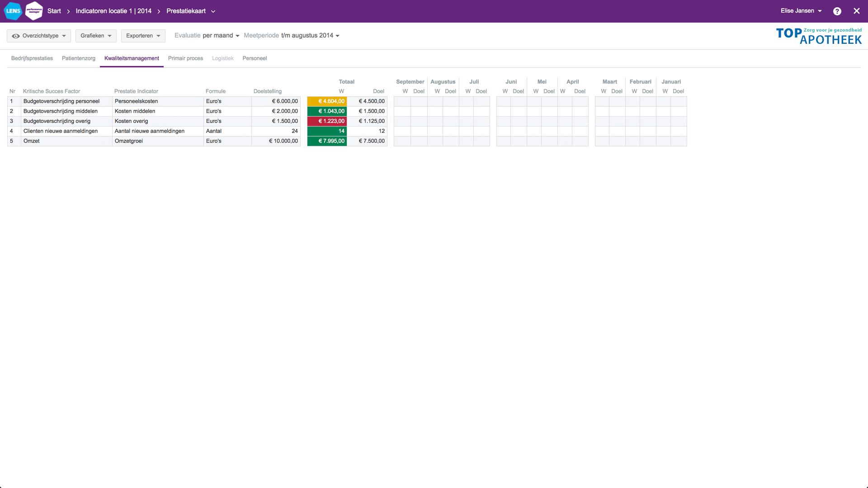Screen dimensions: 868x488
Task: Click the € 10.000,00 Doelstelling cell
Action: pyautogui.click(x=276, y=141)
